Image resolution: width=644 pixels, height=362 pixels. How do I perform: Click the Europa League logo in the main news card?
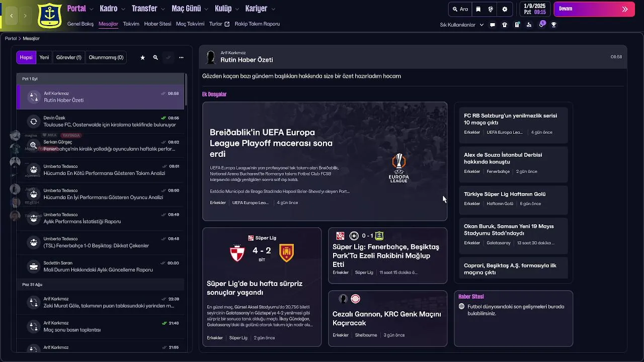click(399, 168)
